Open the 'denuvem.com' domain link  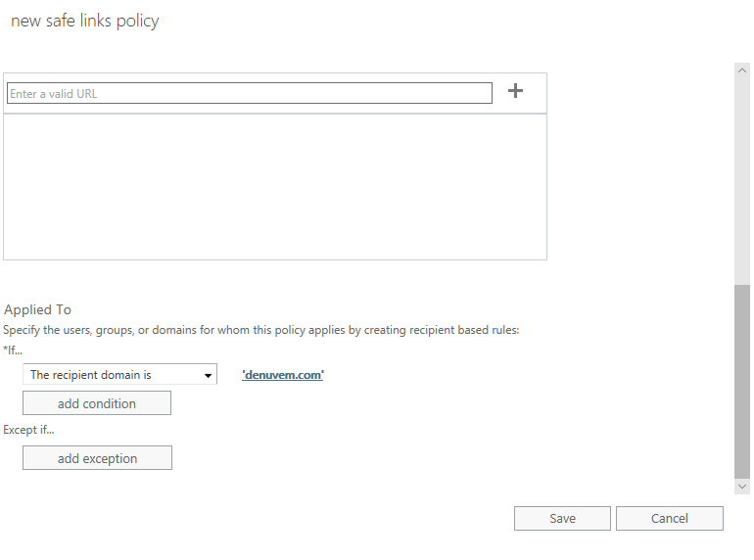click(x=283, y=375)
